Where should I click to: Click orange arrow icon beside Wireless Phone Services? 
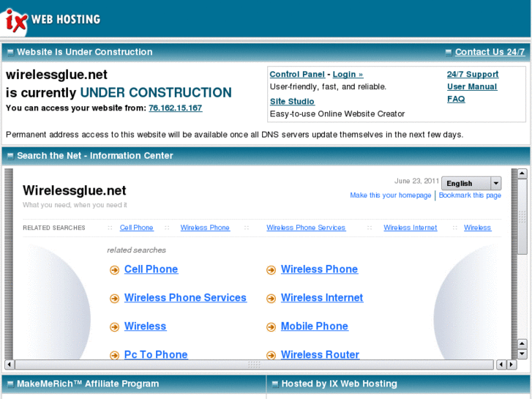click(114, 299)
